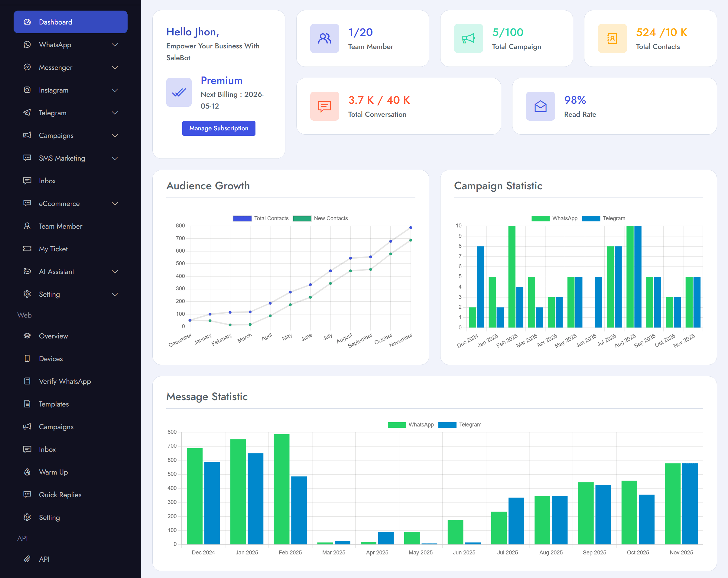Click the Total Contacts address book icon
The image size is (728, 578).
[x=612, y=38]
